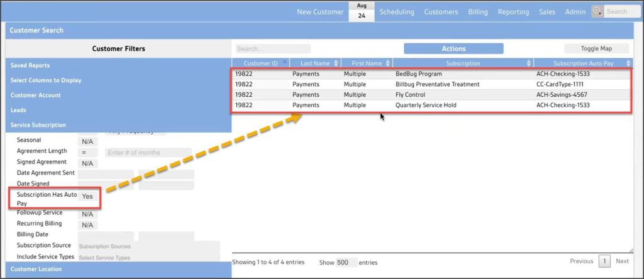
Task: Open the Aug 24 calendar date icon
Action: (x=362, y=11)
